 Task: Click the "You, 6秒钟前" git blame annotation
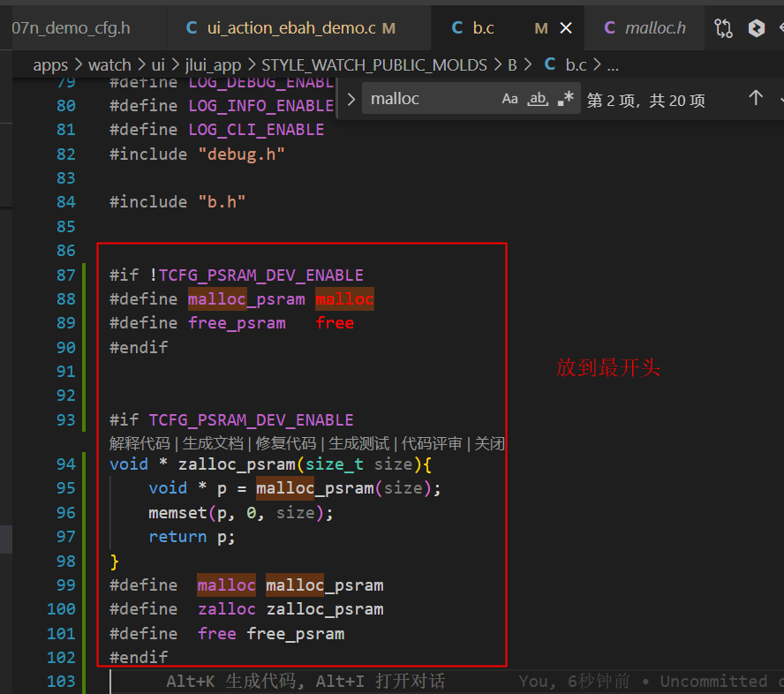point(574,681)
